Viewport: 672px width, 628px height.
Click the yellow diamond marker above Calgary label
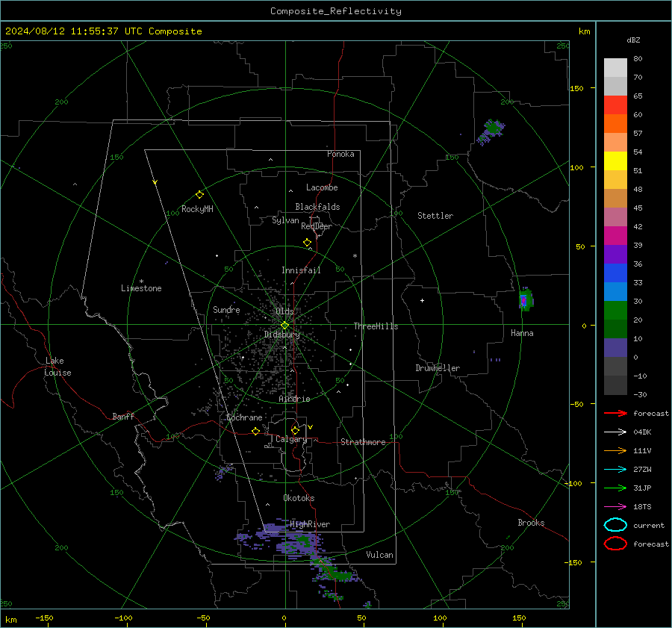295,430
